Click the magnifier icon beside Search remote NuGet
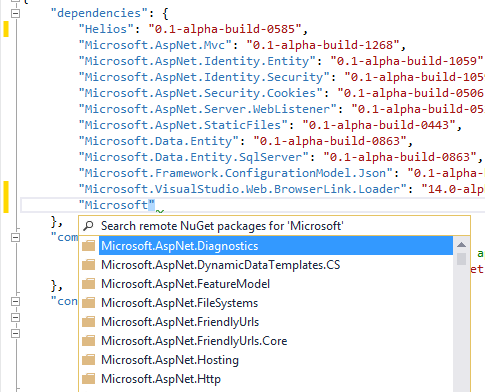485x392 pixels. [88, 226]
